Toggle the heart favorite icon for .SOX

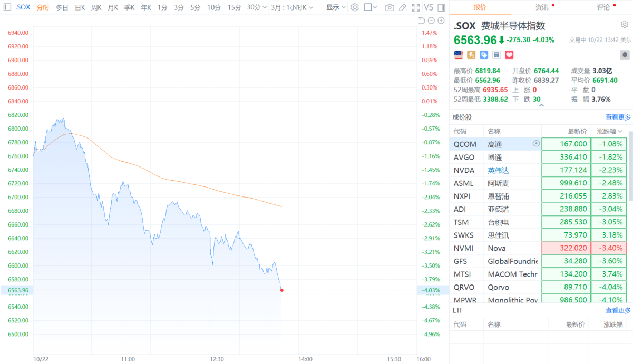(509, 54)
